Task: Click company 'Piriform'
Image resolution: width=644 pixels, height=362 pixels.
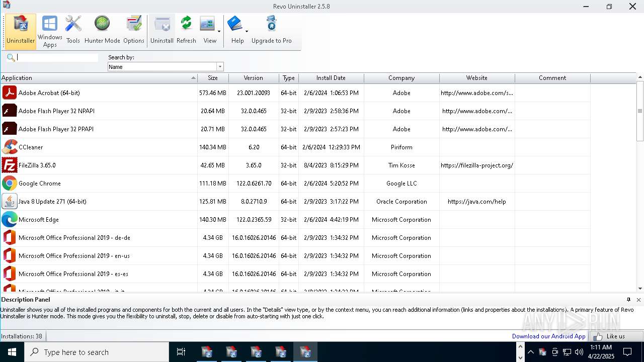Action: pyautogui.click(x=401, y=147)
